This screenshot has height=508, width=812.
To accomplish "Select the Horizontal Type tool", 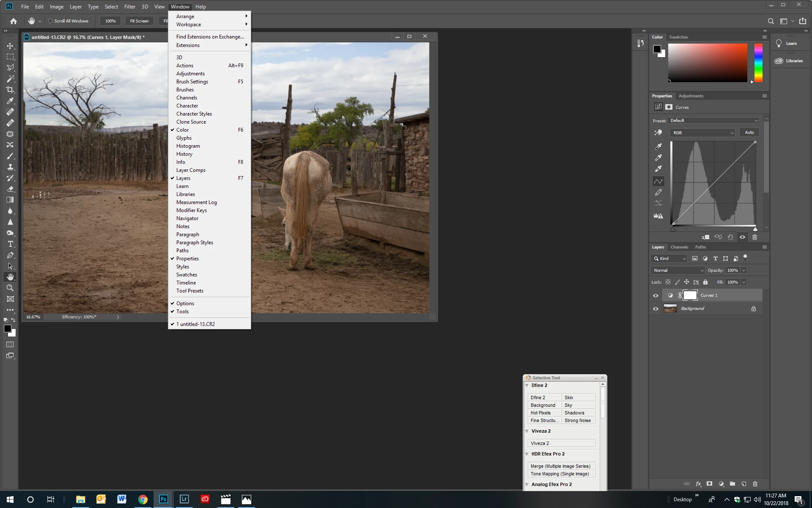I will 10,244.
